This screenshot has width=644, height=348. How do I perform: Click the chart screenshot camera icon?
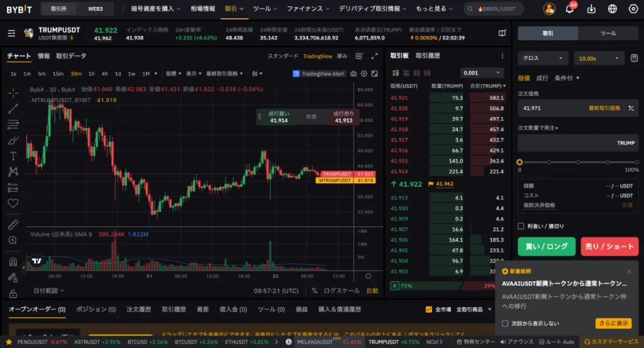tap(353, 74)
